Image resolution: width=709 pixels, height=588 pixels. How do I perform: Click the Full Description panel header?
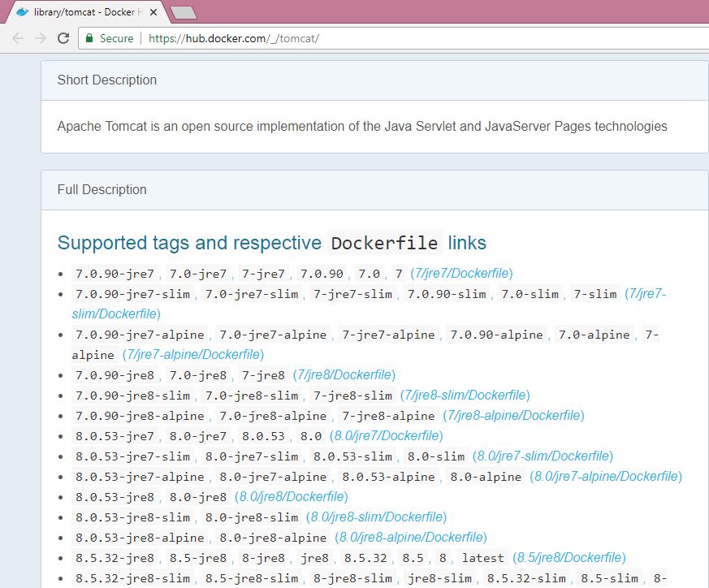374,189
